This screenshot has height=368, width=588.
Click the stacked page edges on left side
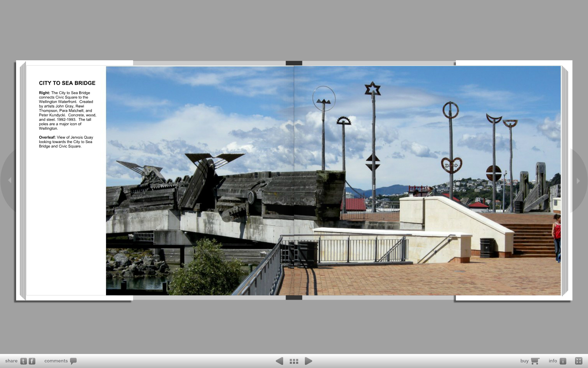pos(23,180)
